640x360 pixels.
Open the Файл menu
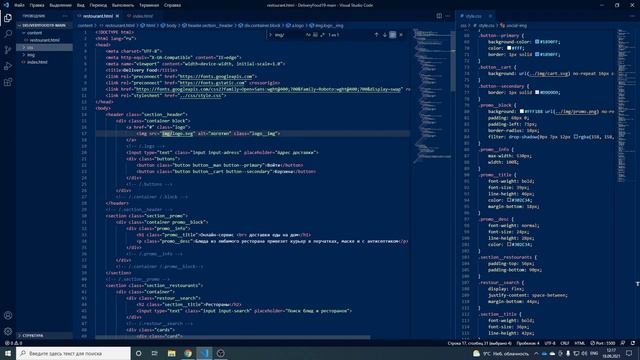(19, 5)
